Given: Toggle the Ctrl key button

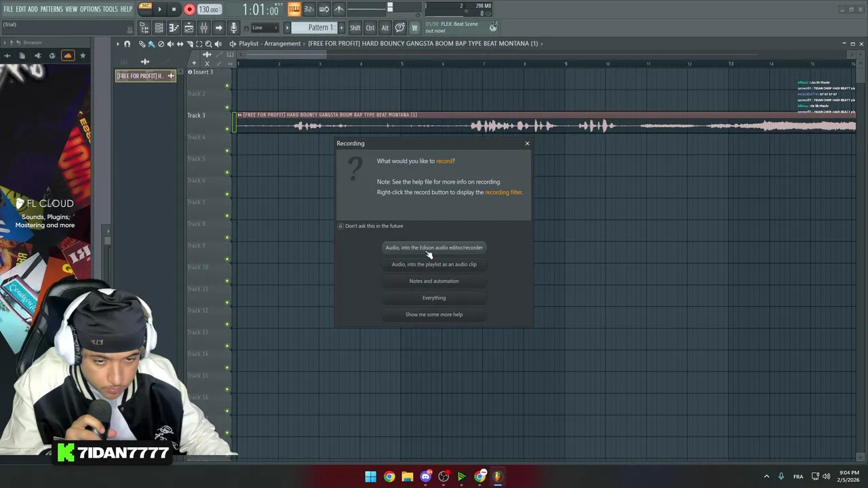Looking at the screenshot, I should pos(370,28).
